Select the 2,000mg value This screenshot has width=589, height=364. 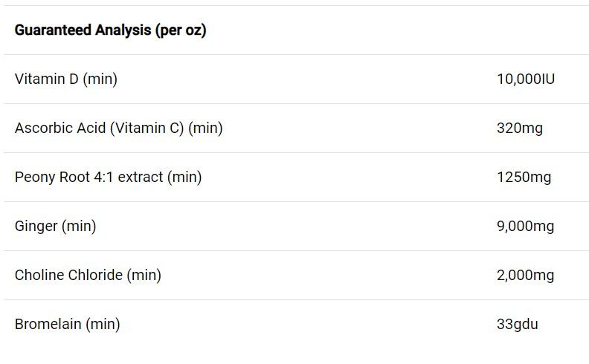tap(525, 275)
